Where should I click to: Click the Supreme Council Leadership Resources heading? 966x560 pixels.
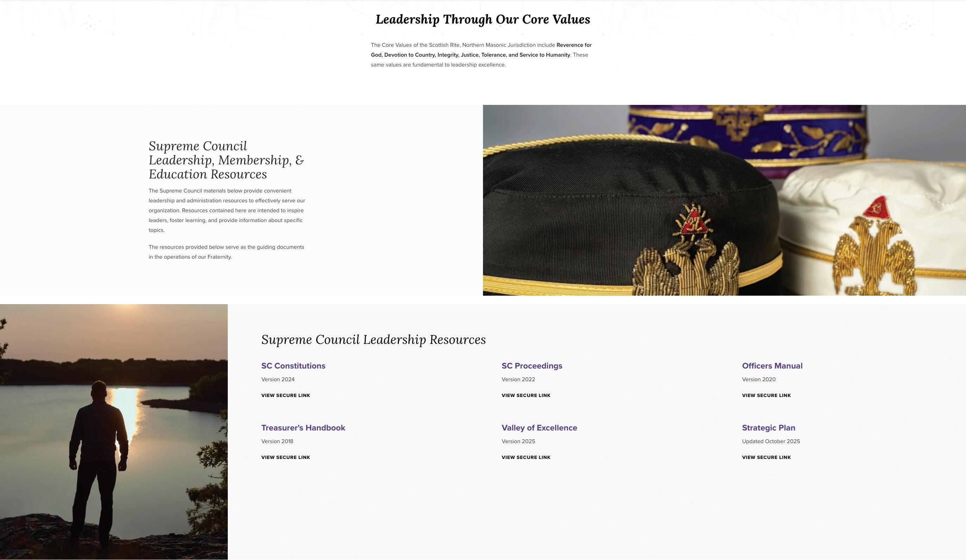(x=374, y=340)
